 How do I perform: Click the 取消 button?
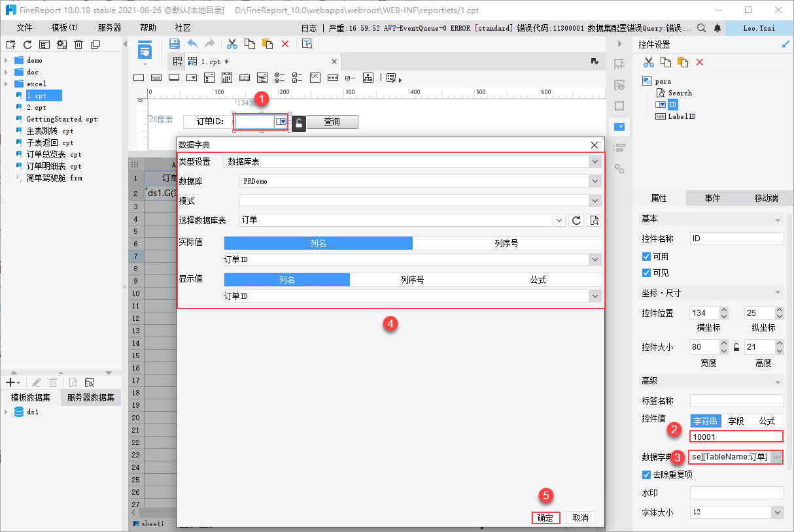[580, 518]
